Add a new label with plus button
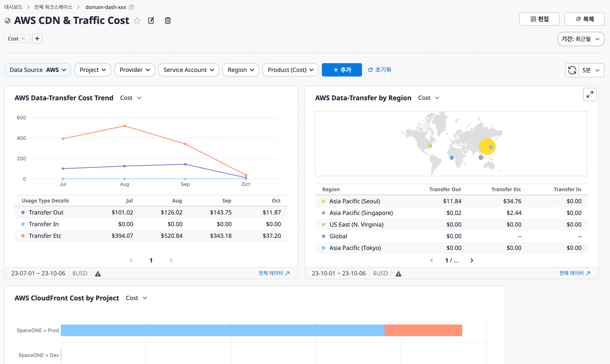Viewport: 610px width, 364px height. [x=37, y=39]
